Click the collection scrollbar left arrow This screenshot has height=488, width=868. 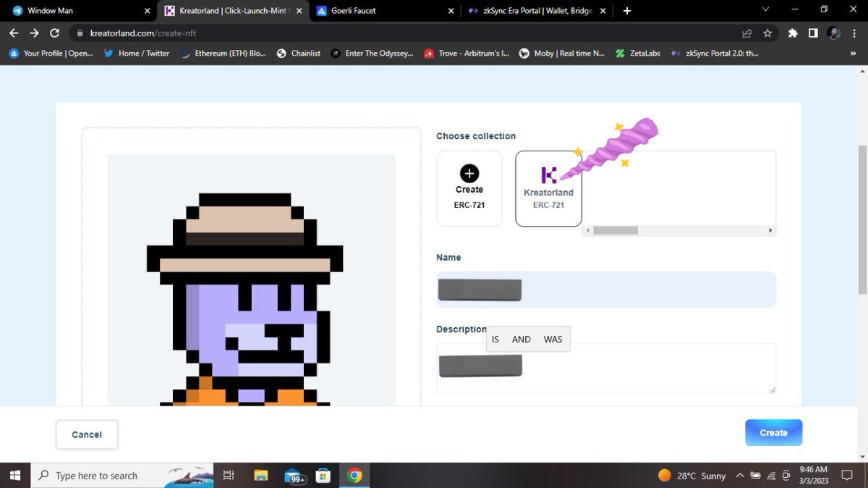point(587,230)
